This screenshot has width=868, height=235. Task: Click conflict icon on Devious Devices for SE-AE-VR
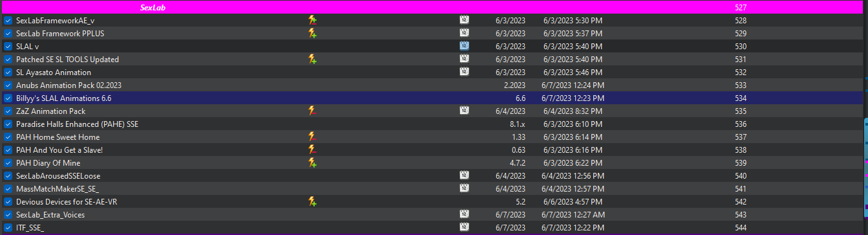[312, 201]
